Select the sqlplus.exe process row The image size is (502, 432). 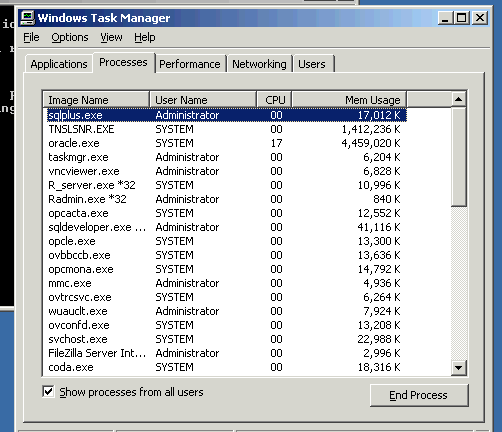tap(227, 115)
